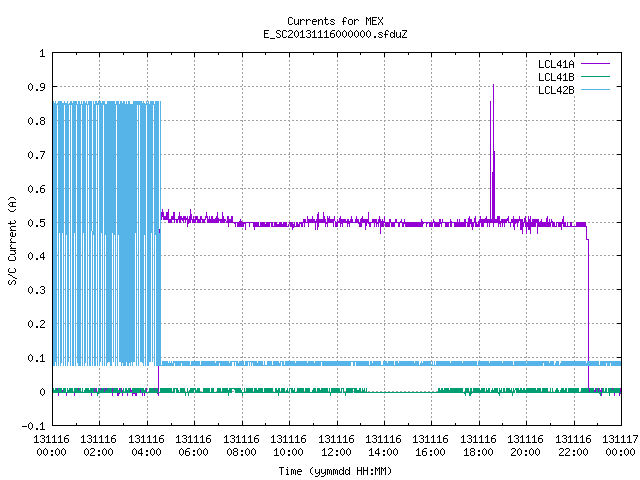The height and width of the screenshot is (480, 640).
Task: Click the y-axis tick value 0.2
Action: (x=36, y=324)
